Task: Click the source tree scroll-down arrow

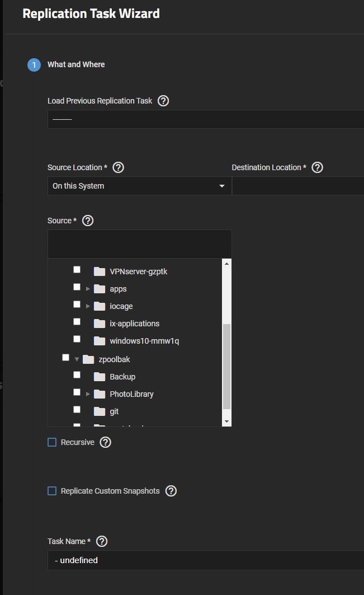Action: click(x=226, y=421)
